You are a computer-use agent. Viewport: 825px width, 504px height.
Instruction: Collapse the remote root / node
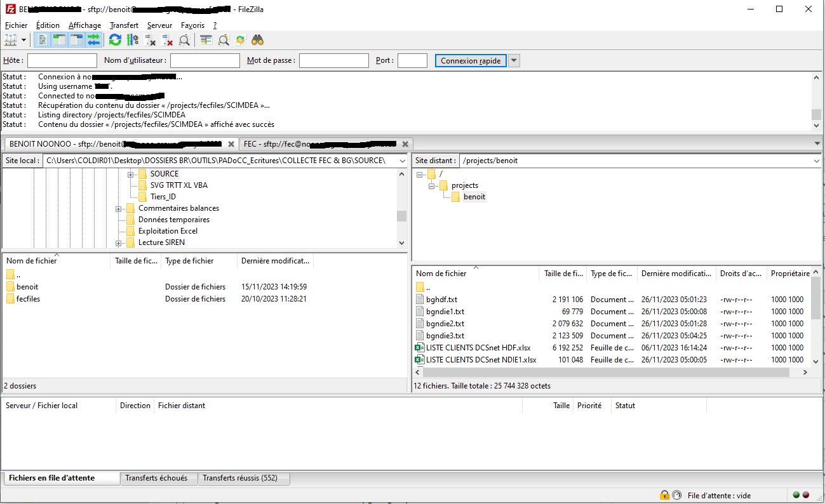coord(420,174)
